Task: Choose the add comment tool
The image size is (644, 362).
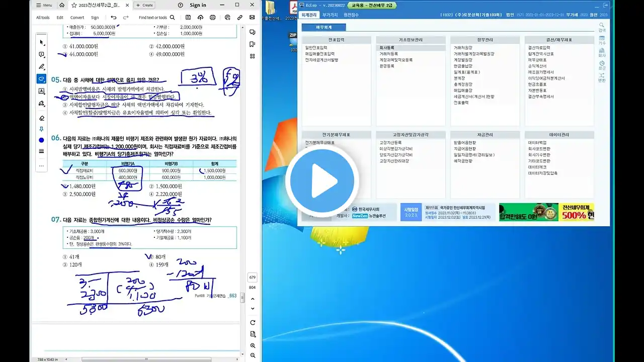Action: 41,54
